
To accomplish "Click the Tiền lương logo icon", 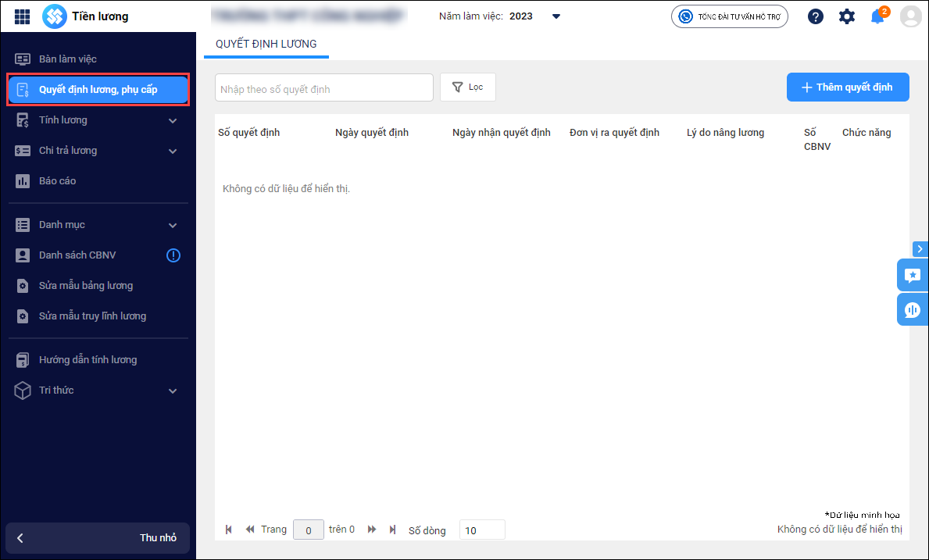I will pos(55,16).
